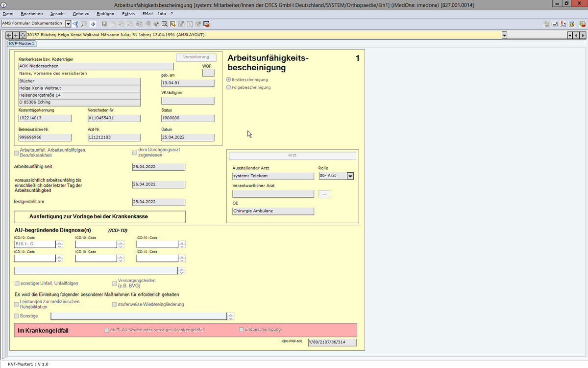Open the Extras menu
The width and height of the screenshot is (588, 368).
(128, 14)
